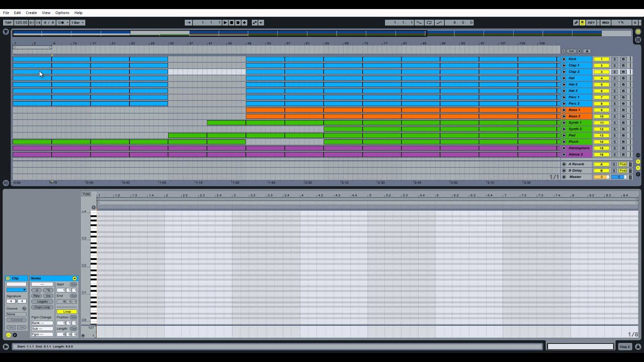Open the File menu

coord(6,13)
